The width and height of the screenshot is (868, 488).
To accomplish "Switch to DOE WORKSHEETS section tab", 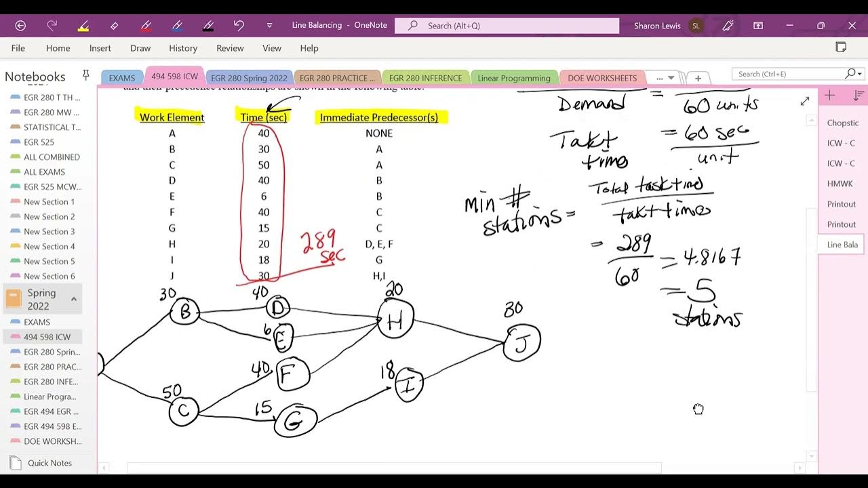I will 602,78.
